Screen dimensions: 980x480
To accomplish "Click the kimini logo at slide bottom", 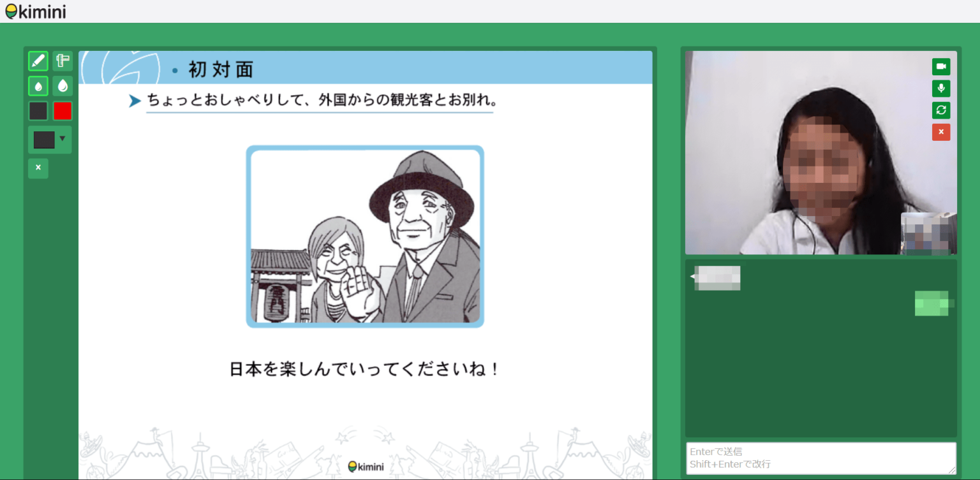I will 366,467.
